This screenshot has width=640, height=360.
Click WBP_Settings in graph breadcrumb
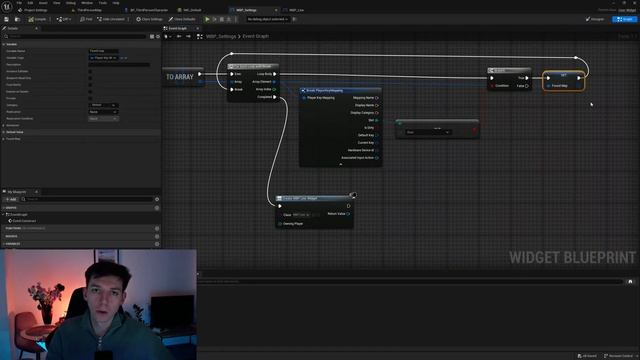pos(221,36)
